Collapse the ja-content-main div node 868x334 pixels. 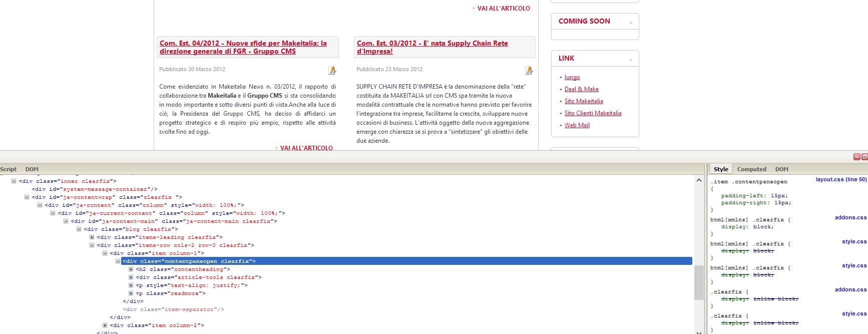tap(66, 221)
